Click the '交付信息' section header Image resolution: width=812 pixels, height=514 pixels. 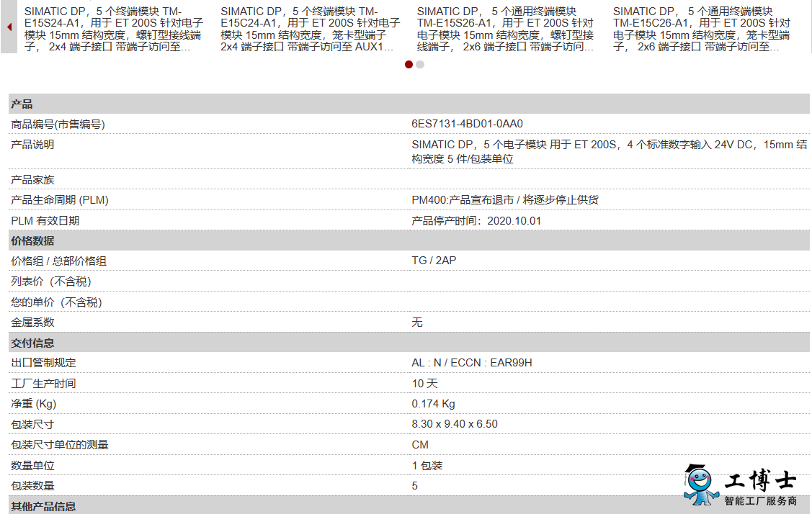(409, 343)
